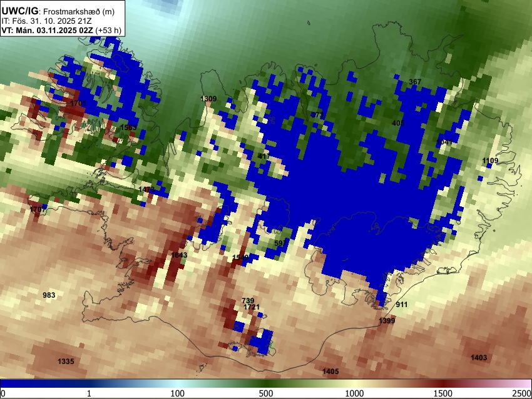Click the 1405 value on the map
The width and height of the screenshot is (532, 399).
tap(330, 371)
